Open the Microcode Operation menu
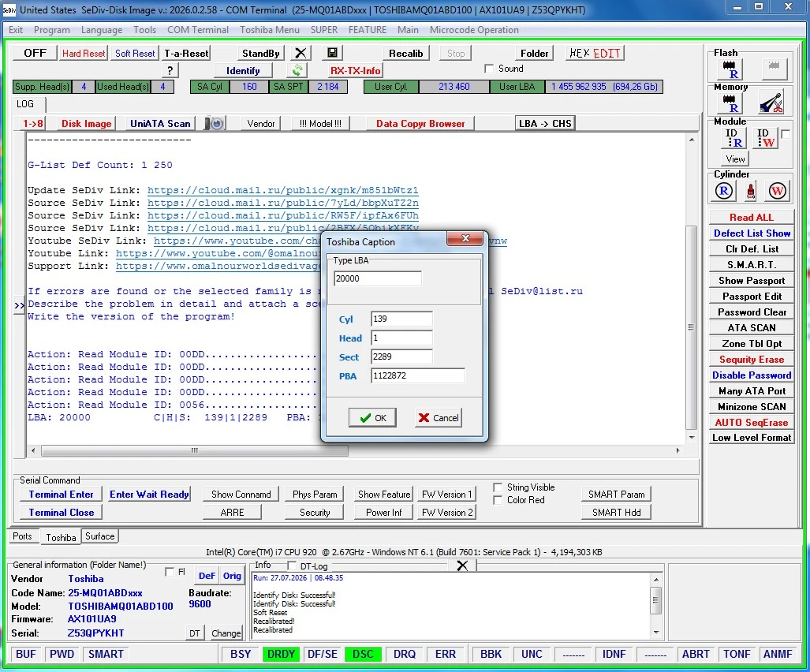This screenshot has height=672, width=810. point(474,30)
